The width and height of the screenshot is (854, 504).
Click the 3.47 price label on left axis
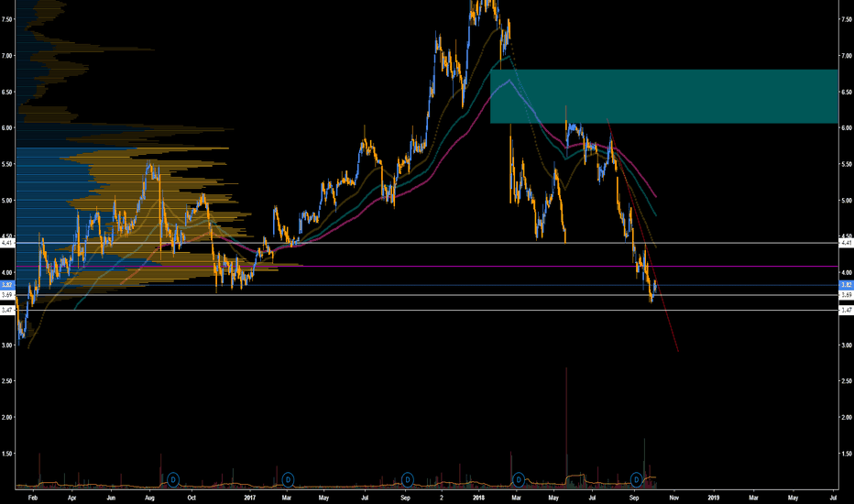coord(7,310)
